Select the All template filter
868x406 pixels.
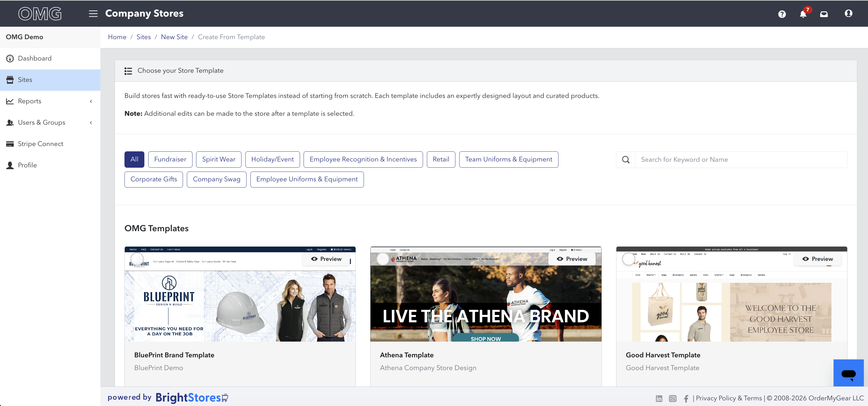(x=135, y=160)
